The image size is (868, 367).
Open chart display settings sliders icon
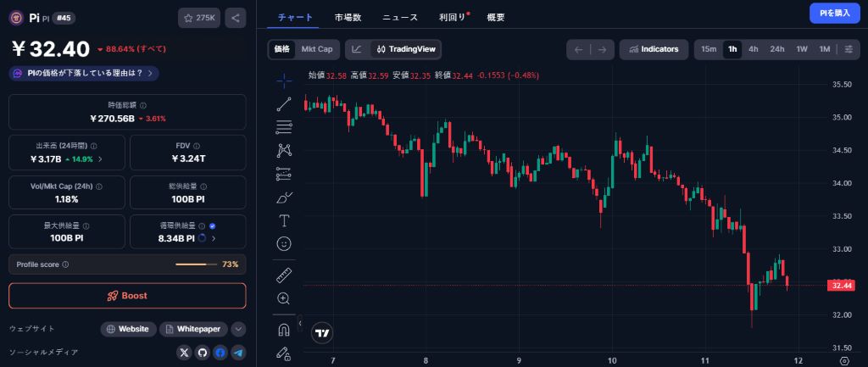[849, 49]
